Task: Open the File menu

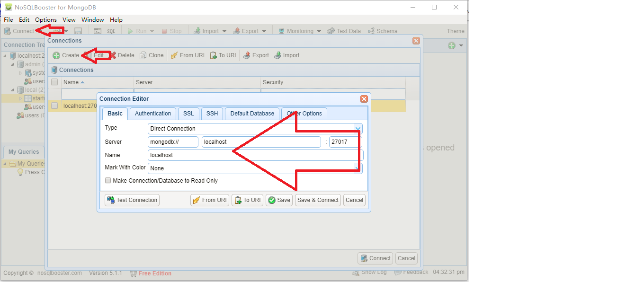Action: tap(9, 19)
